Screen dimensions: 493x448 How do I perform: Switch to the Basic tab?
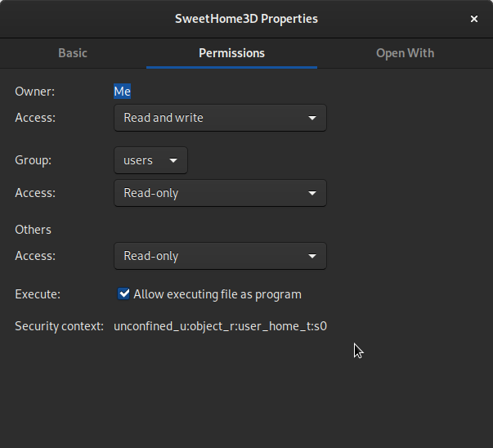[73, 53]
